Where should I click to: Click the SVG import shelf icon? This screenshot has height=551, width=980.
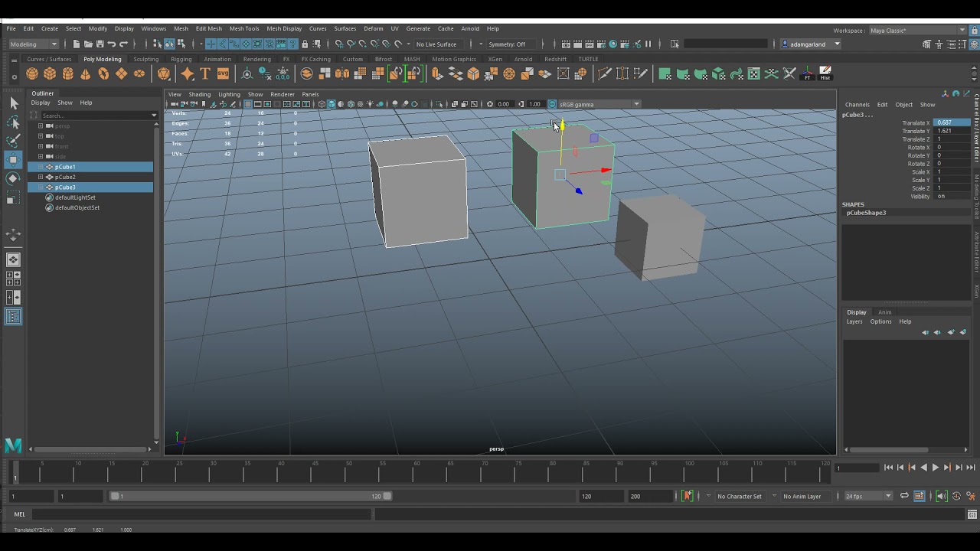pyautogui.click(x=223, y=74)
